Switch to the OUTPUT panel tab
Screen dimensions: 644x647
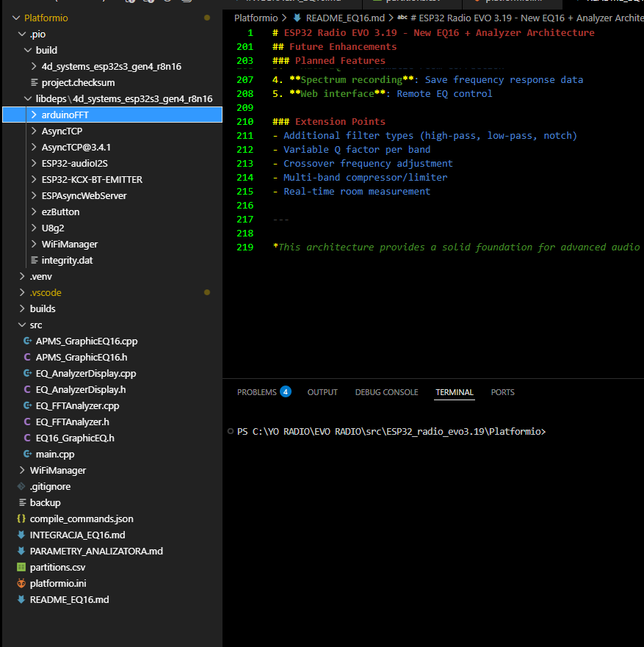pyautogui.click(x=322, y=392)
